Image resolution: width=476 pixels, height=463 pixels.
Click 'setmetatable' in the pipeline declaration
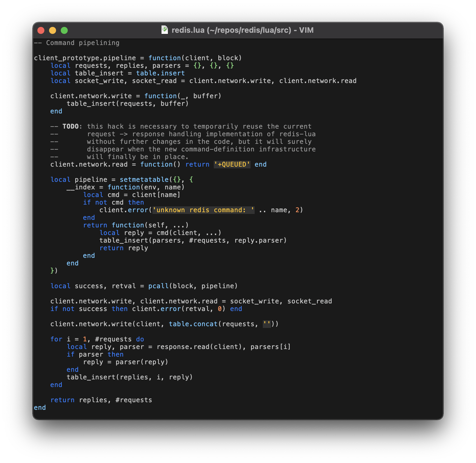click(144, 180)
